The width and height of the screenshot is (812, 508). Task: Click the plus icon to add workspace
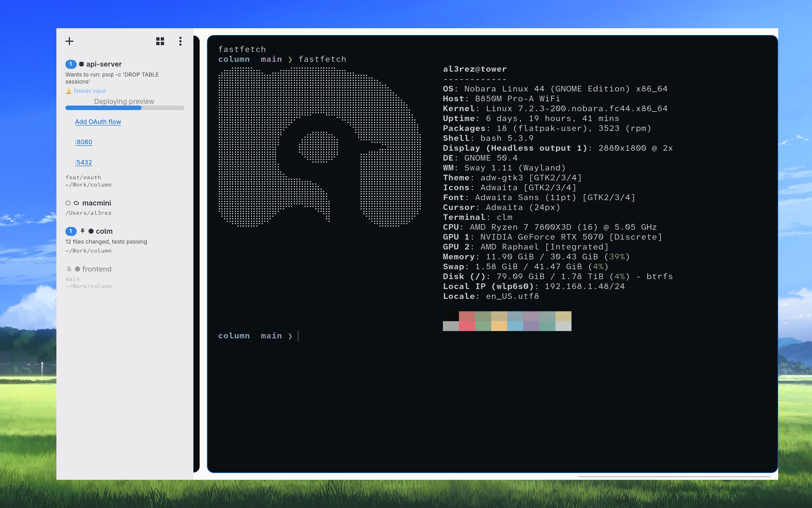69,41
